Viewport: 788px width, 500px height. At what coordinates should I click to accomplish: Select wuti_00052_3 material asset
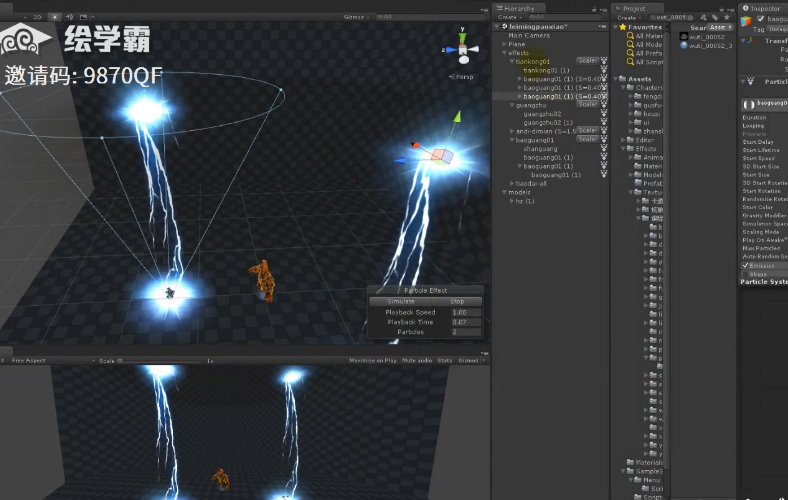pyautogui.click(x=707, y=45)
